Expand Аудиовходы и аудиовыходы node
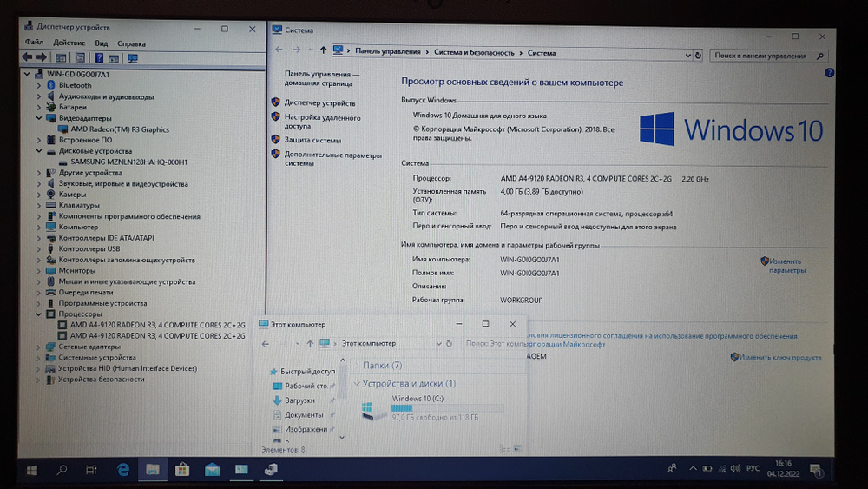Image resolution: width=868 pixels, height=489 pixels. [39, 96]
